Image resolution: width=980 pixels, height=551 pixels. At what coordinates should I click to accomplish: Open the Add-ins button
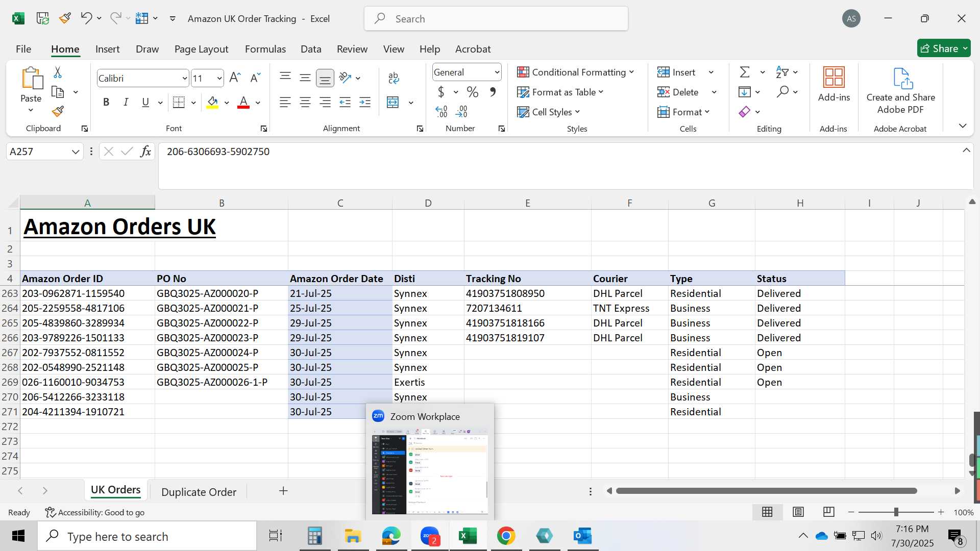pyautogui.click(x=834, y=85)
